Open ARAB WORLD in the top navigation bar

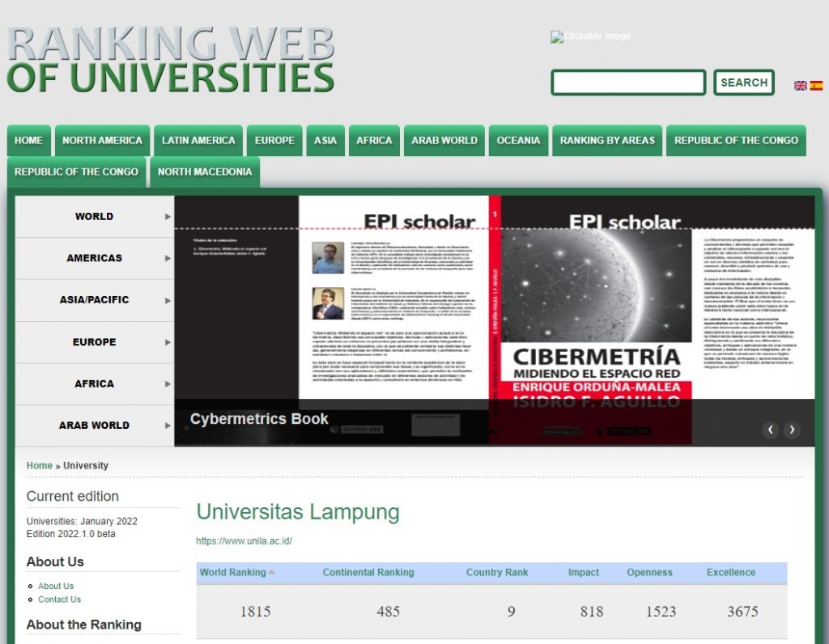444,141
